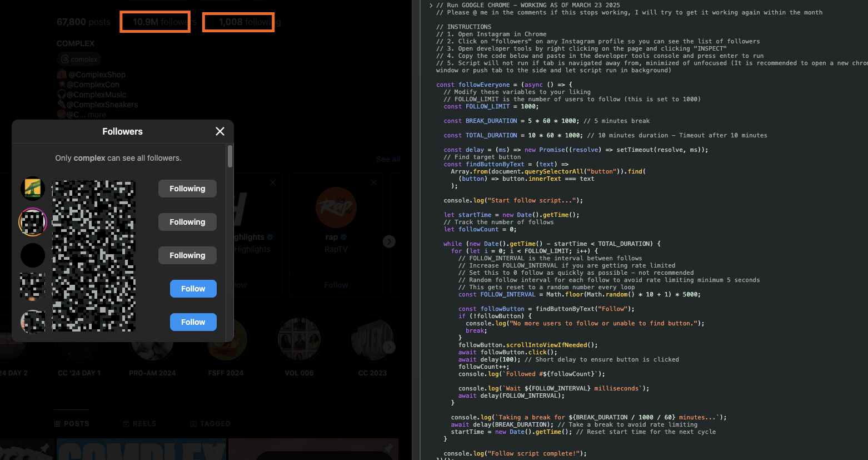Click next arrow on story highlights row

[x=389, y=347]
